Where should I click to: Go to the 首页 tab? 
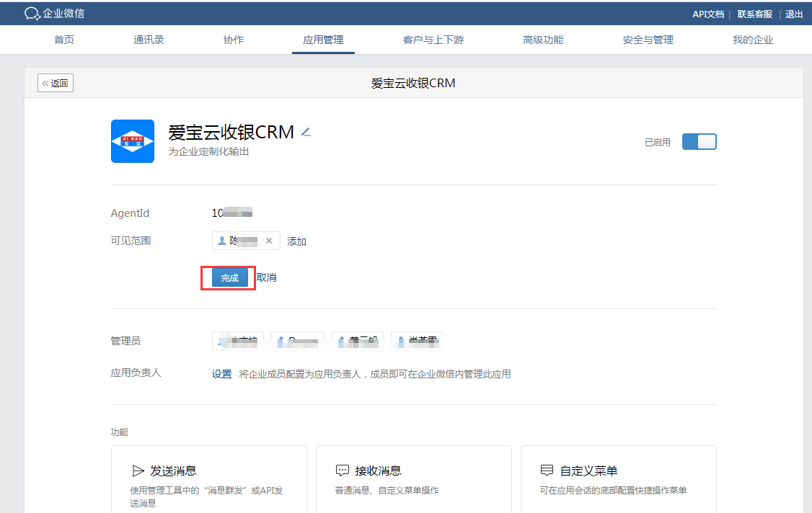pyautogui.click(x=64, y=40)
